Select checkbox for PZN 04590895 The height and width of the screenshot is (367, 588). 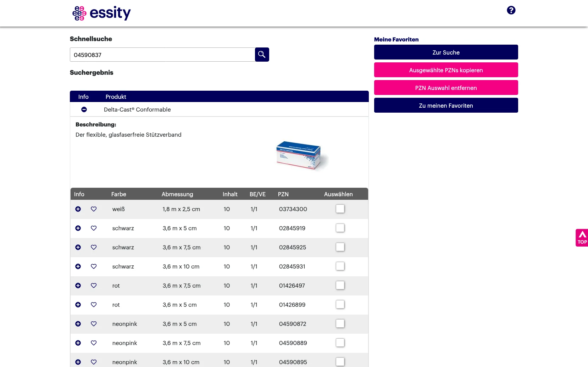click(x=340, y=362)
